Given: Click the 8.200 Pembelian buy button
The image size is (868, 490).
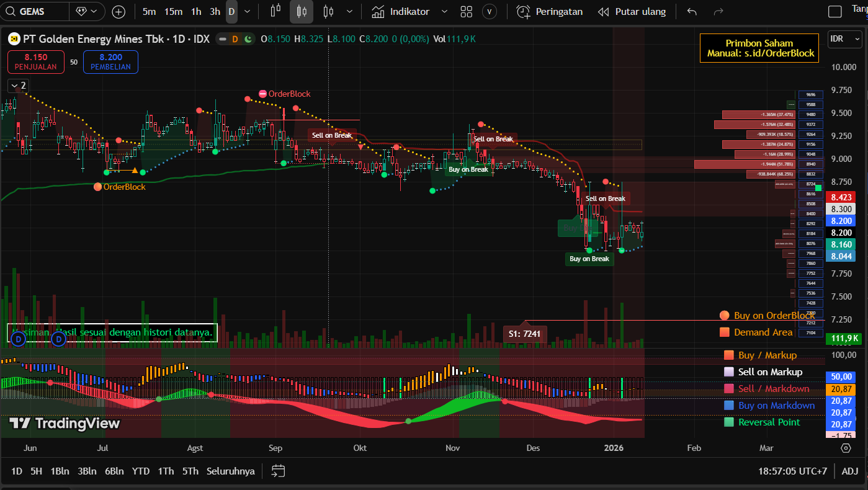Looking at the screenshot, I should (110, 62).
